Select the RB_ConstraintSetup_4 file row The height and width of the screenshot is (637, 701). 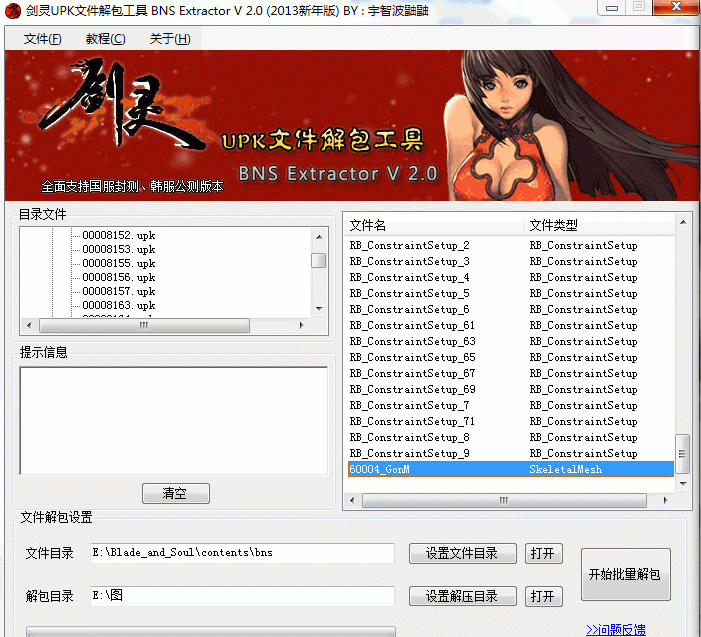(511, 278)
